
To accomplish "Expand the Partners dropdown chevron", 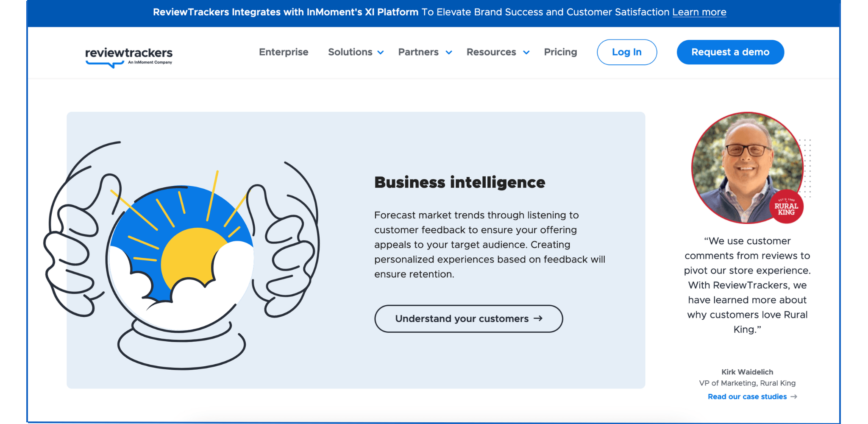I will coord(449,53).
